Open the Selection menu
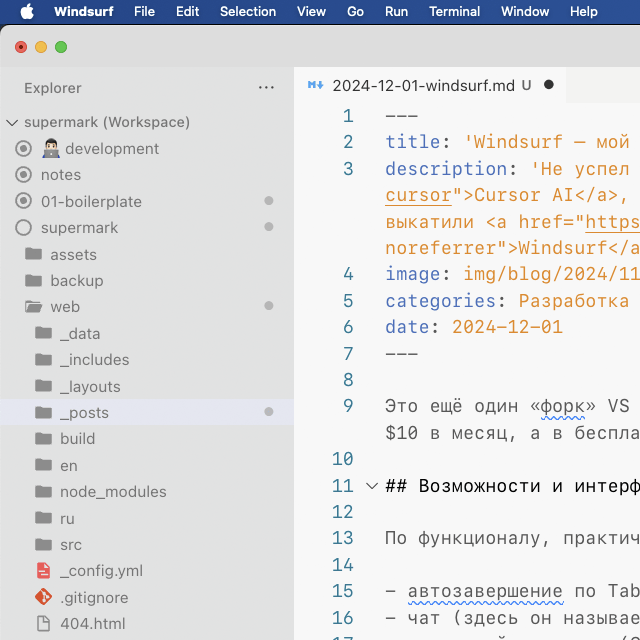 (248, 11)
